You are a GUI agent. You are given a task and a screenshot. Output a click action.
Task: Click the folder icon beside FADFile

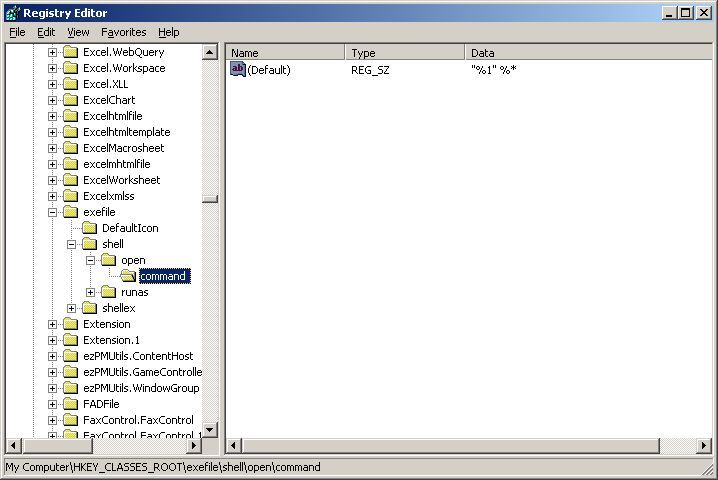70,404
